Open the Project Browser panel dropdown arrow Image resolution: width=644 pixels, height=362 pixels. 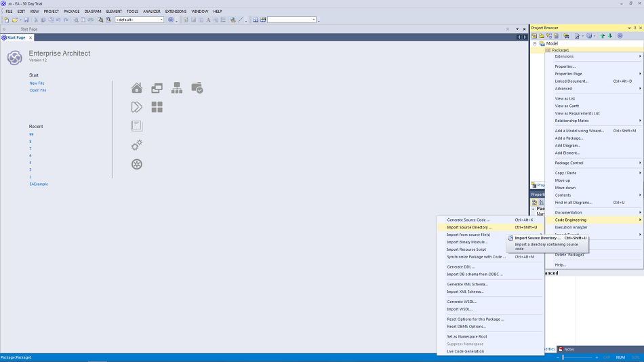629,28
